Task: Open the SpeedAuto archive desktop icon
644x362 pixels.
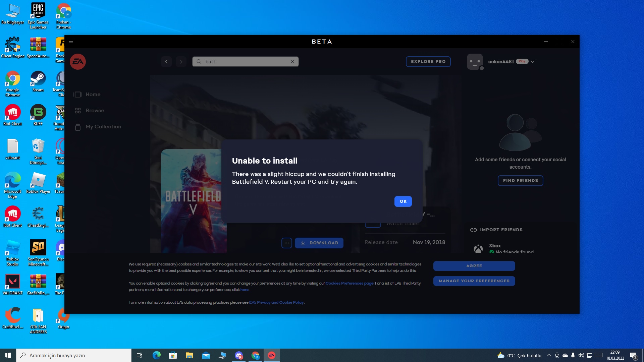Action: click(38, 47)
